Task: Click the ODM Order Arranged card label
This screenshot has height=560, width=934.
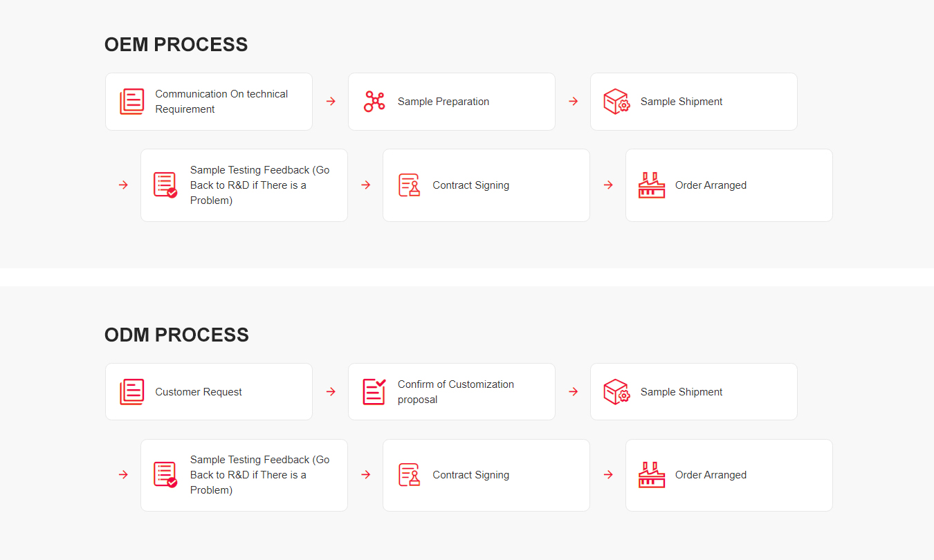Action: click(x=711, y=475)
